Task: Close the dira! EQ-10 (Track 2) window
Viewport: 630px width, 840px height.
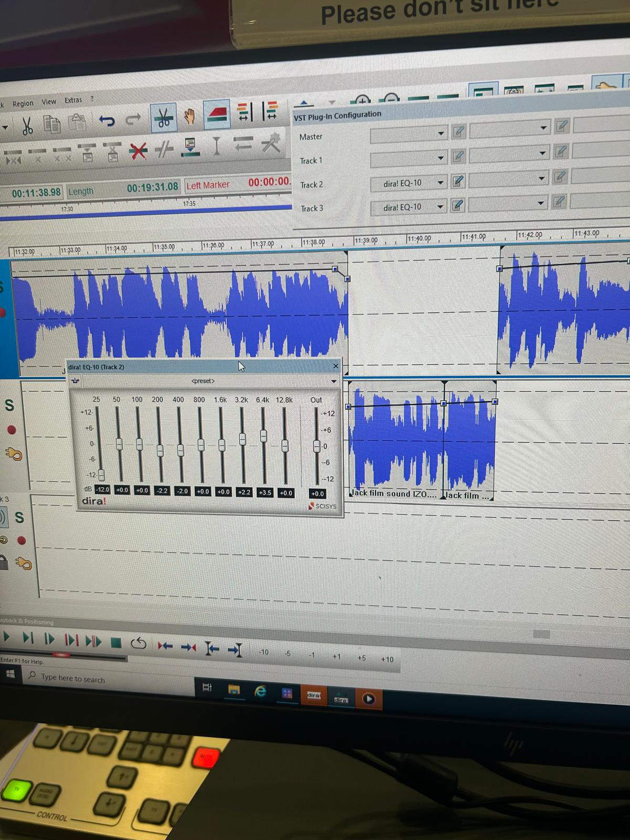Action: click(336, 366)
